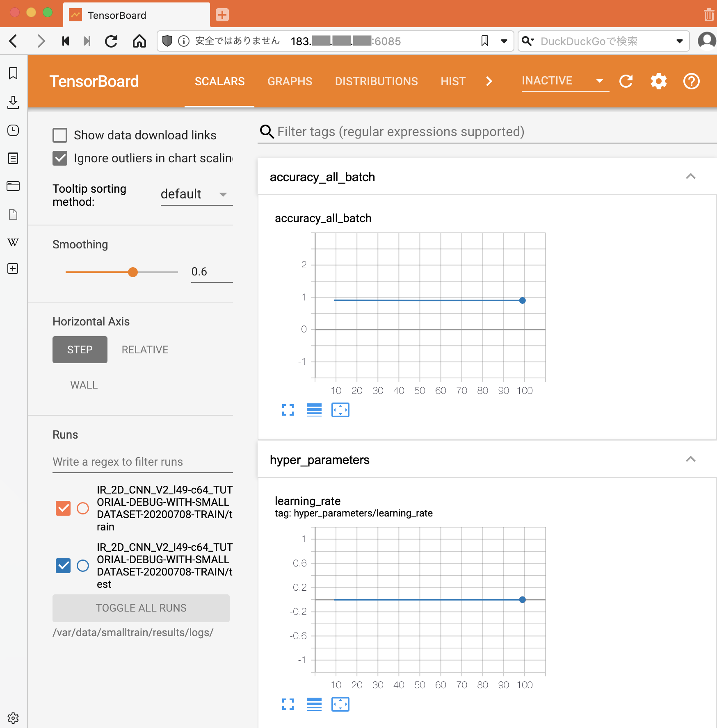Open the INACTIVE dashboards dropdown
717x728 pixels.
point(565,81)
